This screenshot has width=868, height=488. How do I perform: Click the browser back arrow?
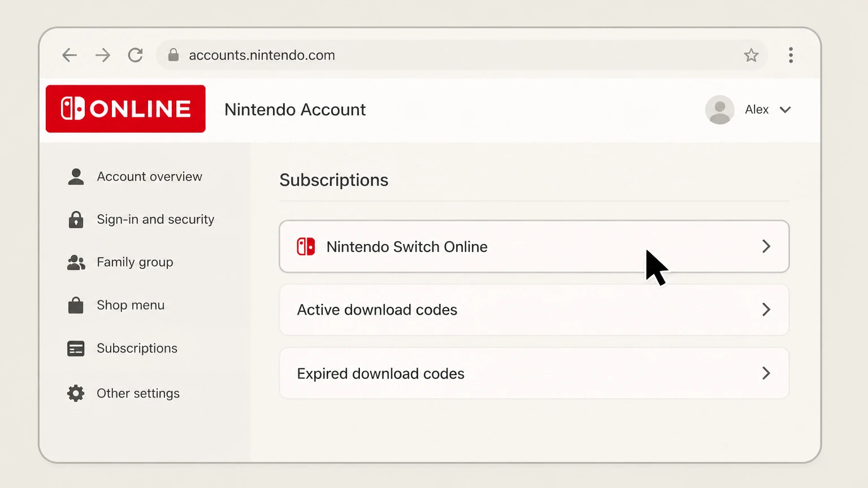pyautogui.click(x=70, y=55)
